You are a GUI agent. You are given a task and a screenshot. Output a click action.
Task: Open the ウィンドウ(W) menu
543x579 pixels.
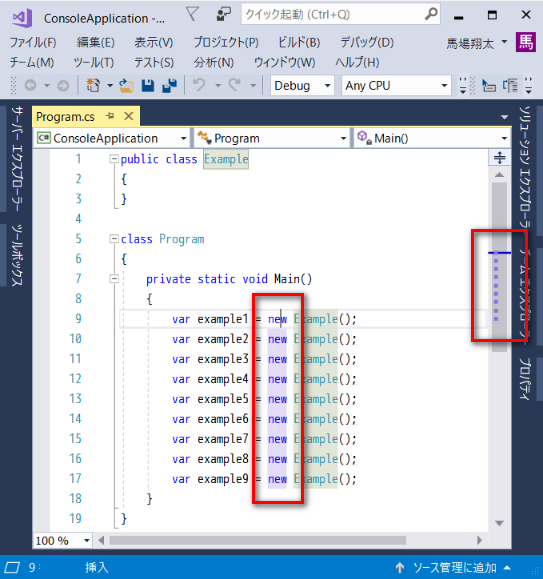pos(284,62)
